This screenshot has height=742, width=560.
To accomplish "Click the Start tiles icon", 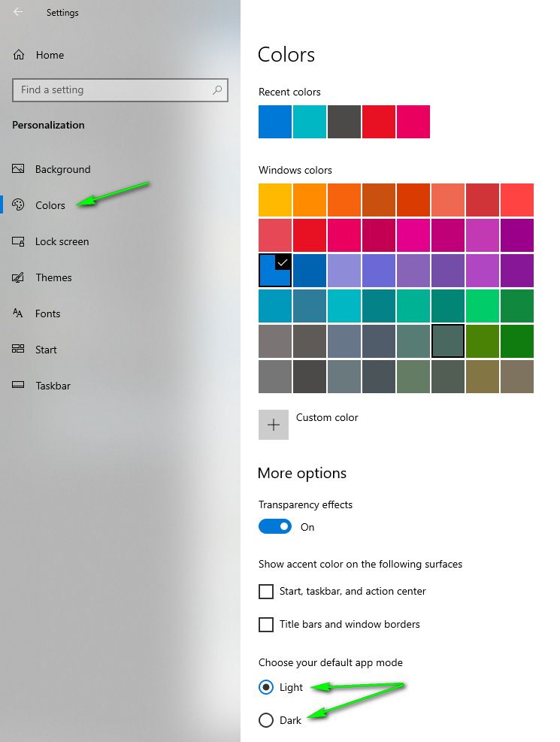I will tap(18, 350).
